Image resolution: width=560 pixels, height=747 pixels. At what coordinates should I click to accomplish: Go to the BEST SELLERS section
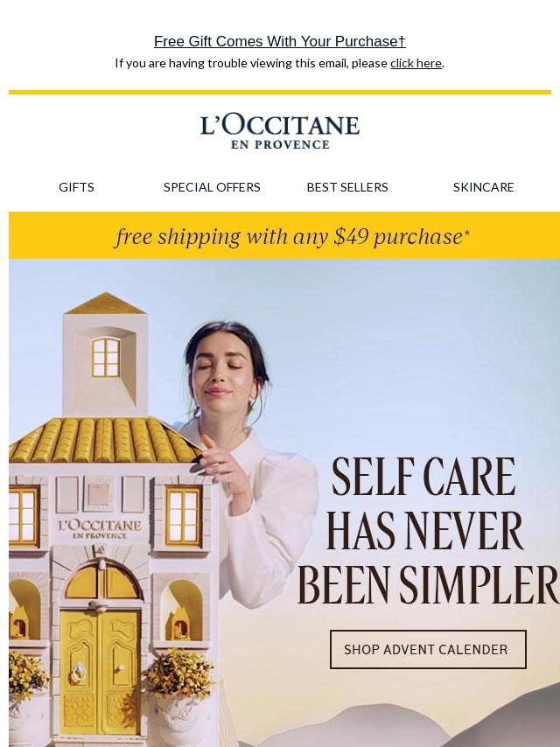pyautogui.click(x=347, y=187)
